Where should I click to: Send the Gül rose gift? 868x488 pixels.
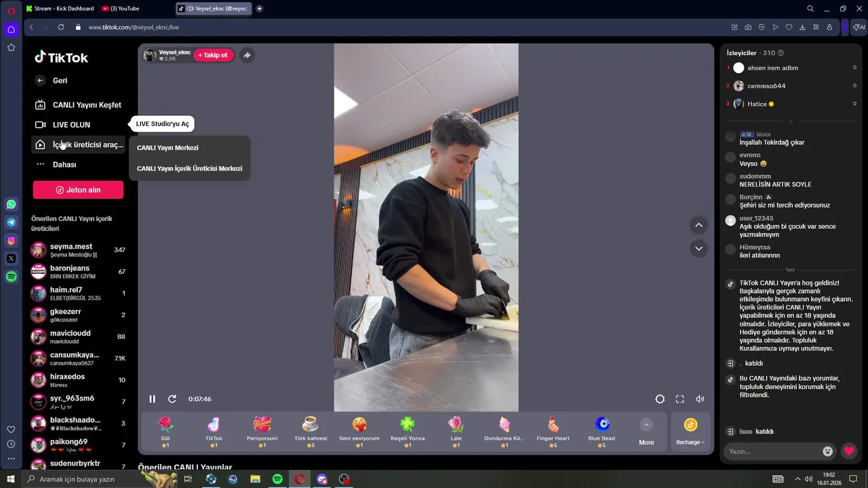tap(165, 431)
